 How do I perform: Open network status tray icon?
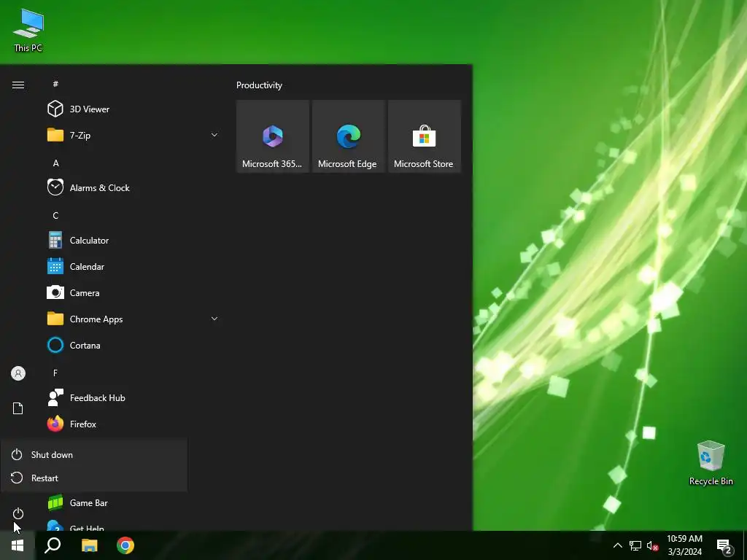pyautogui.click(x=635, y=545)
